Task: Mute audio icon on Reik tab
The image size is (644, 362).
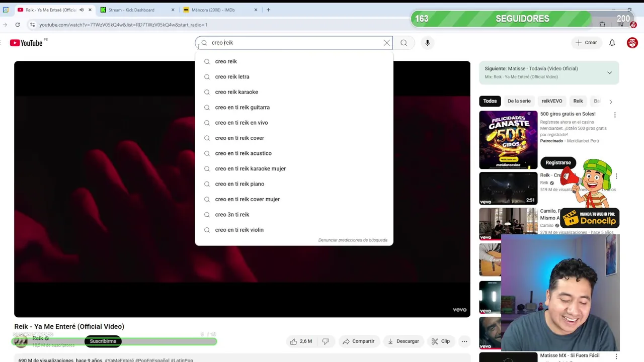Action: click(x=82, y=10)
